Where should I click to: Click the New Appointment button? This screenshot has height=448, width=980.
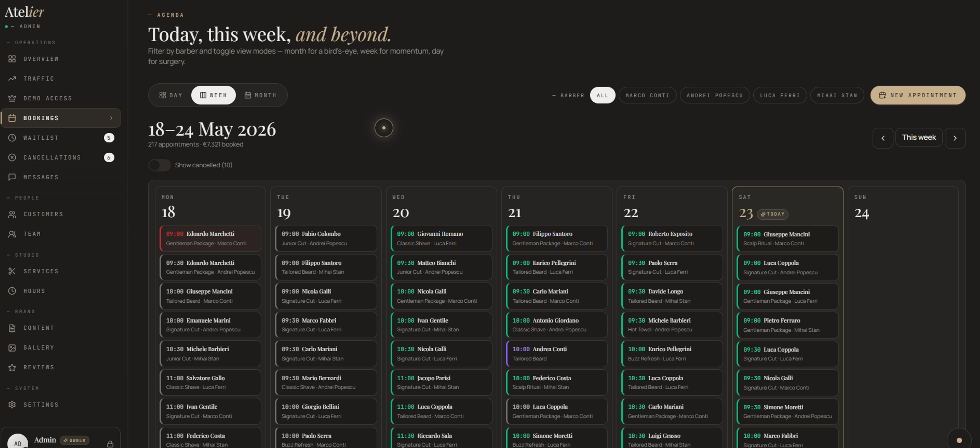click(918, 95)
